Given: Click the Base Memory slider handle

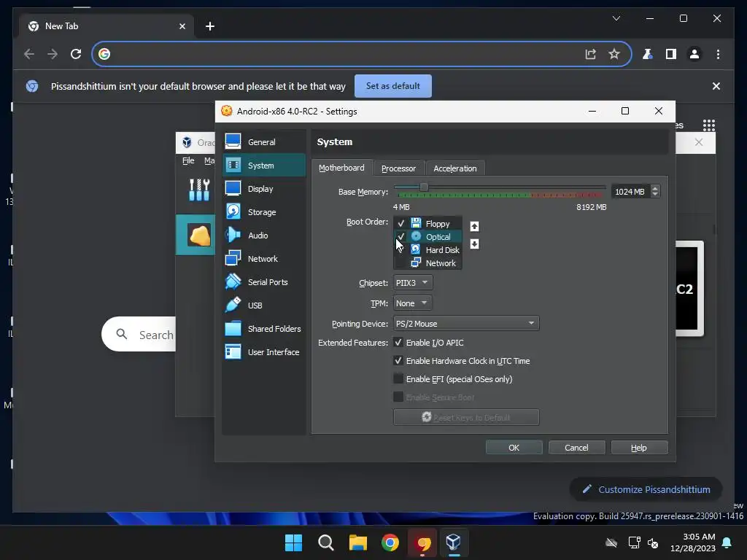Looking at the screenshot, I should [424, 187].
